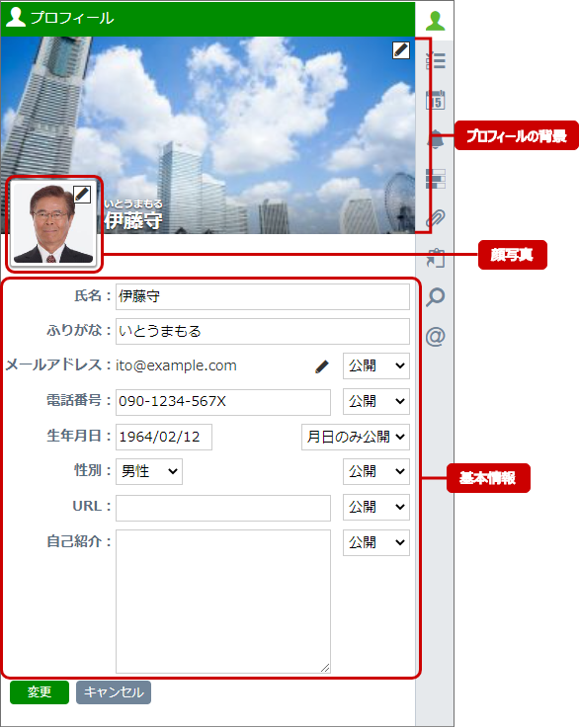Open the profile icon in sidebar

(435, 21)
